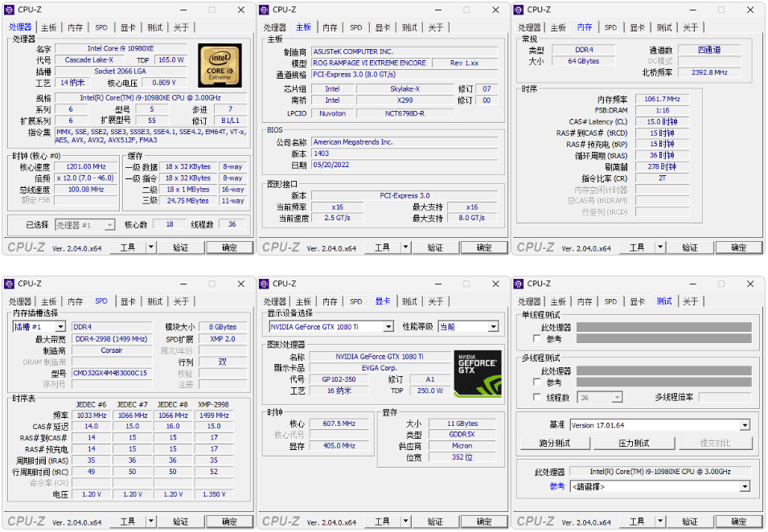Click the 压力测试 button
Screen dimensions: 768x532
[634, 443]
